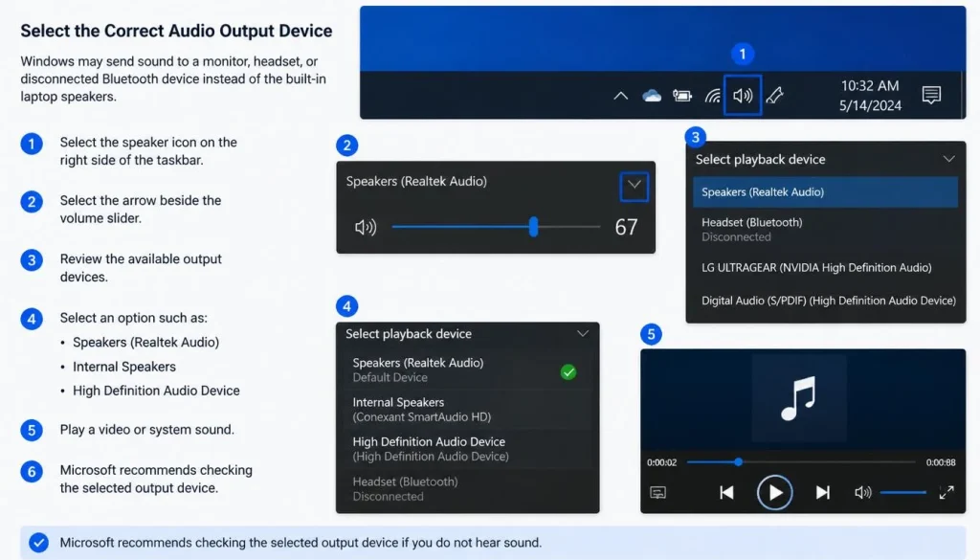The height and width of the screenshot is (560, 980).
Task: Click the volume value 67
Action: 626,227
